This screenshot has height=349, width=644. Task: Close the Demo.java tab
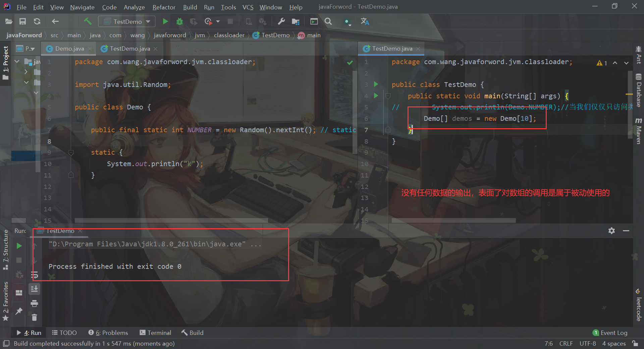90,49
